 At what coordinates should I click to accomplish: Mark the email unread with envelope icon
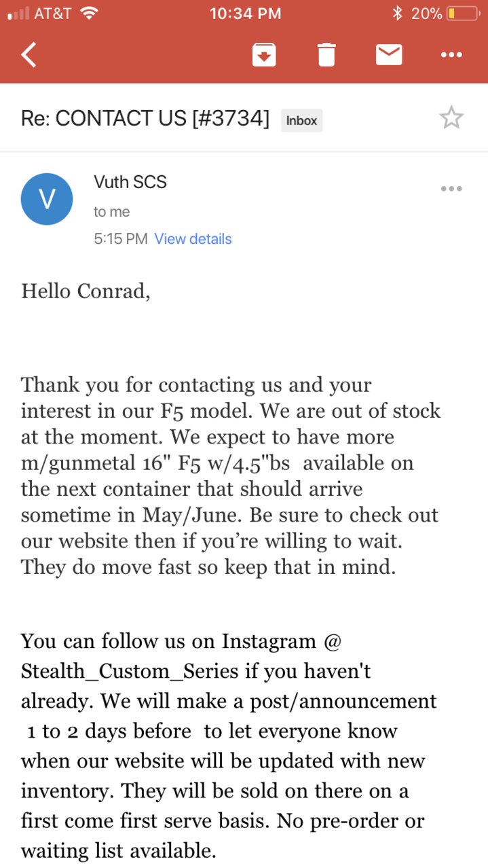click(389, 54)
